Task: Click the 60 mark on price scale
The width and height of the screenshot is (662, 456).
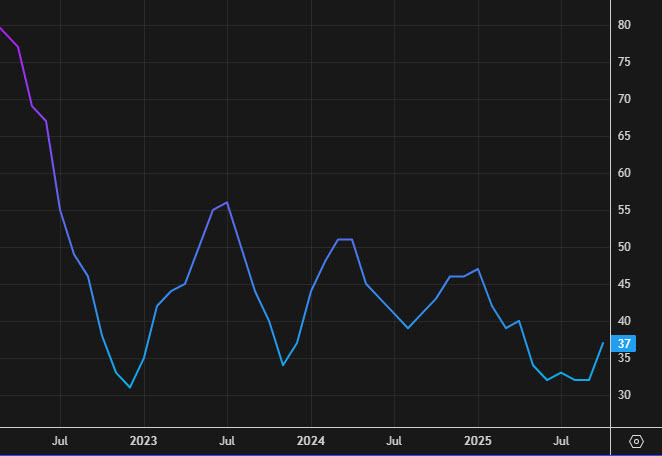Action: tap(624, 173)
